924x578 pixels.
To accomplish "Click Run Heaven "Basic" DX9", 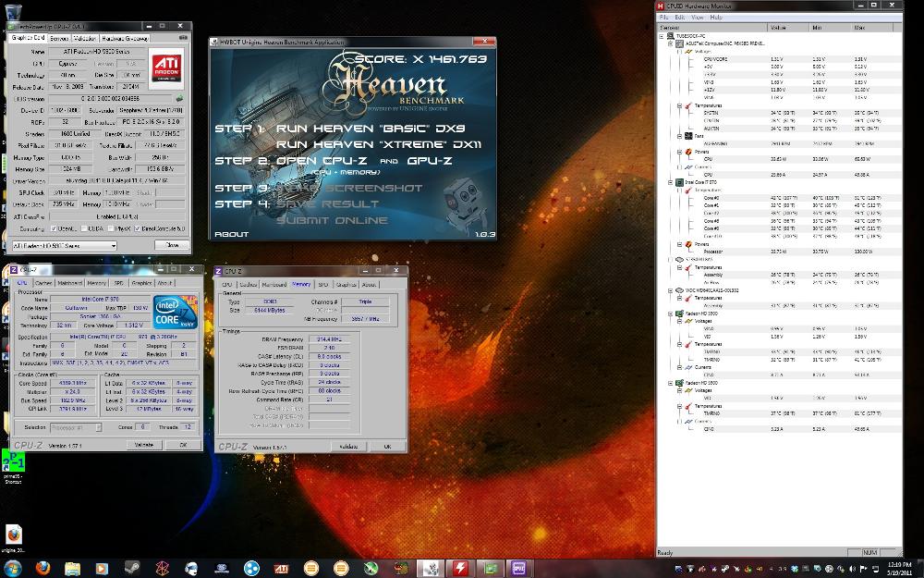I will 371,129.
